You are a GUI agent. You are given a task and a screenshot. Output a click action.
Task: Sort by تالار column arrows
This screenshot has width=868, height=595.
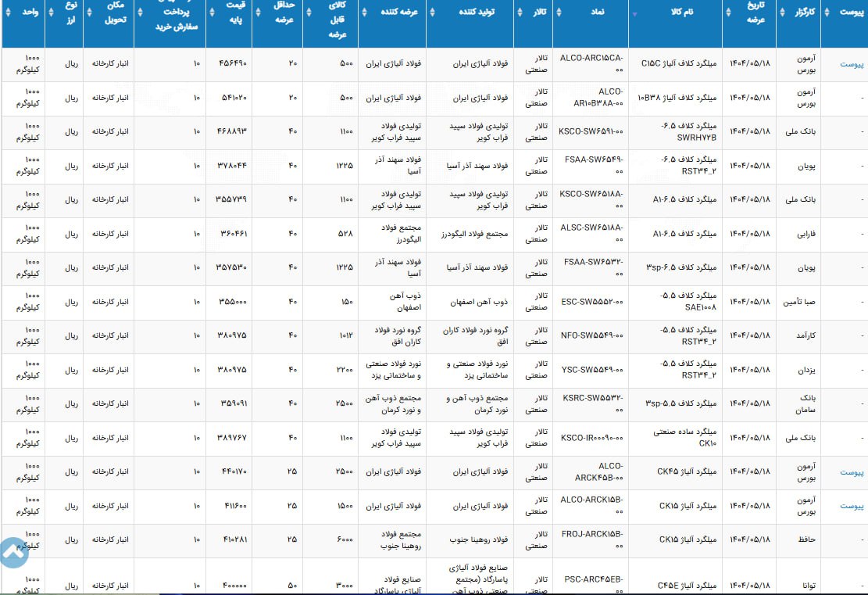coord(520,13)
